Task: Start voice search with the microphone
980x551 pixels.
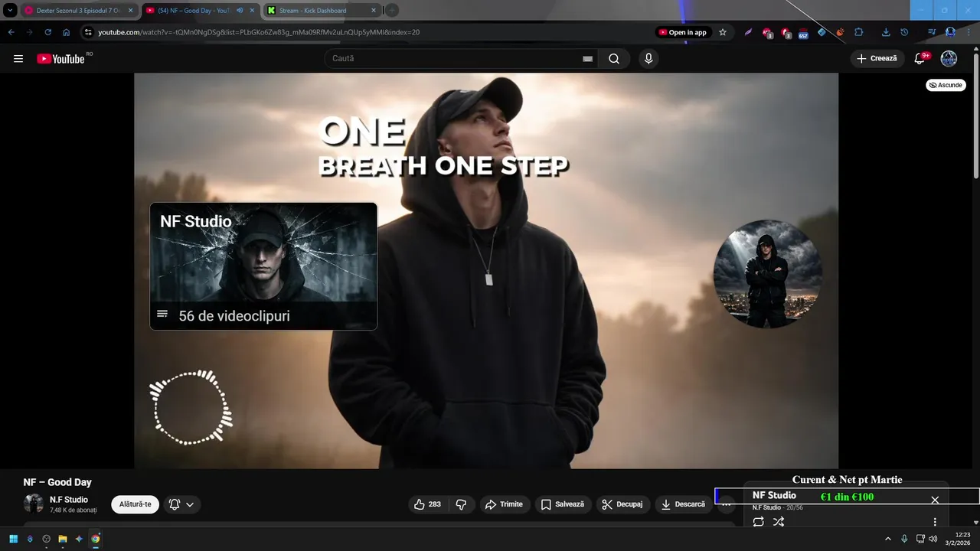Action: (648, 59)
